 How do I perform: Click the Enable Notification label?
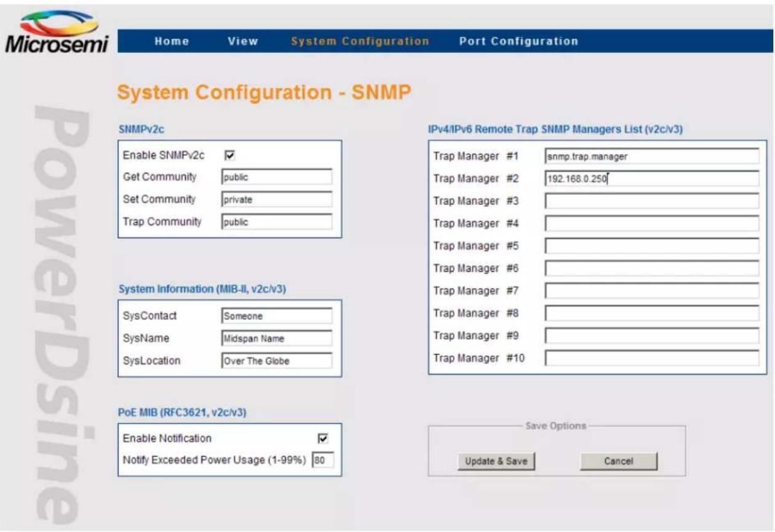point(167,439)
